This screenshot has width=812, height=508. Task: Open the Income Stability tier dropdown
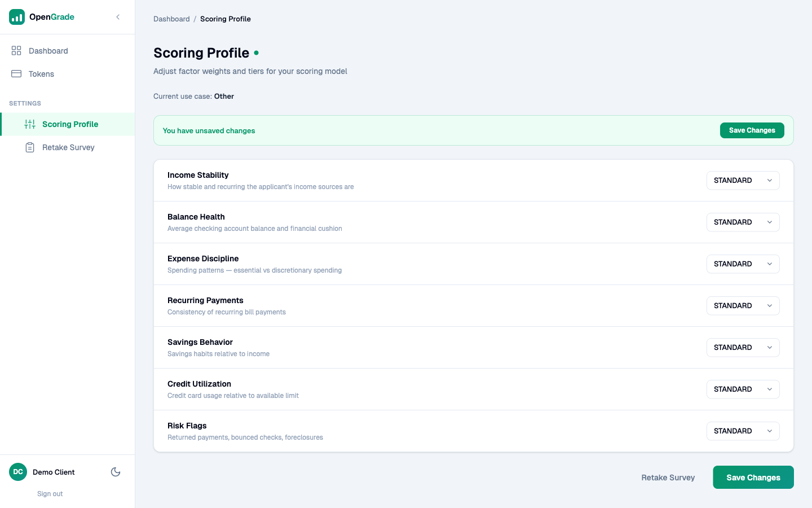point(743,180)
